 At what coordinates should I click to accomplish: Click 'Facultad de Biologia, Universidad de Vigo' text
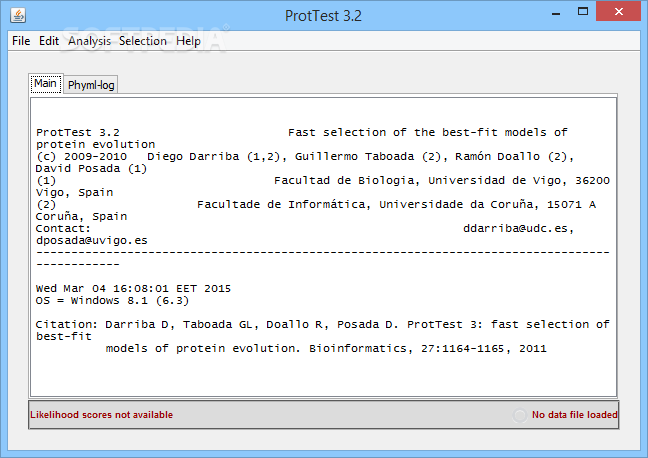coord(419,181)
